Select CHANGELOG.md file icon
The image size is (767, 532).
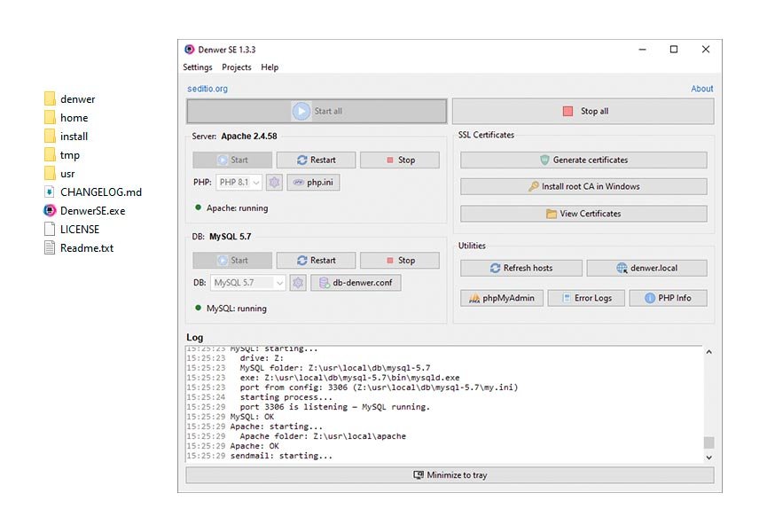[50, 192]
